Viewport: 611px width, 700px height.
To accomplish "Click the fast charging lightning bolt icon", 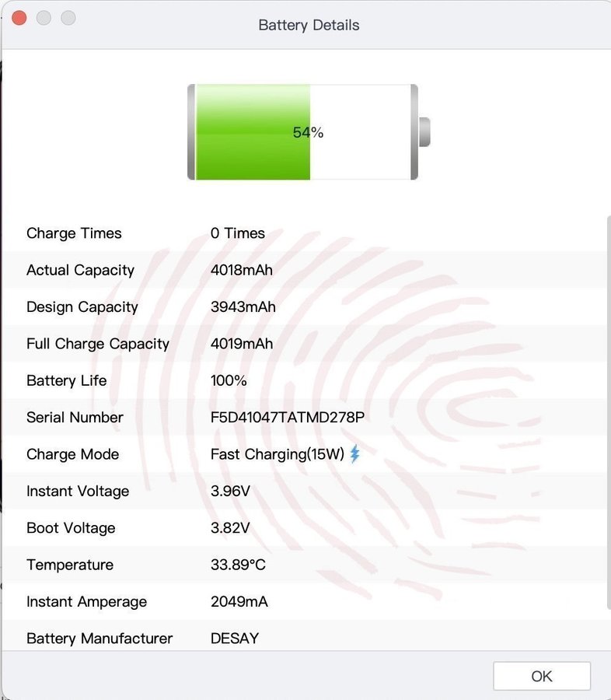I will pyautogui.click(x=355, y=453).
